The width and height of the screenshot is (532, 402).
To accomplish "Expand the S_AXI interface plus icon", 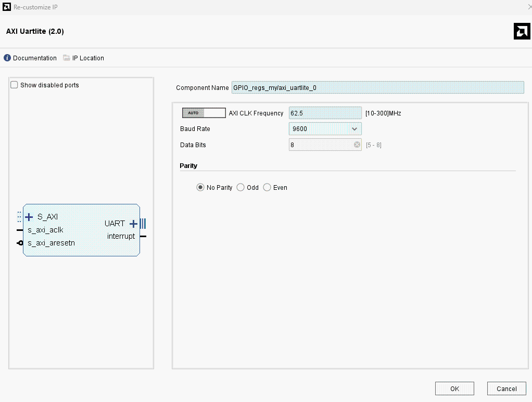I will 29,217.
